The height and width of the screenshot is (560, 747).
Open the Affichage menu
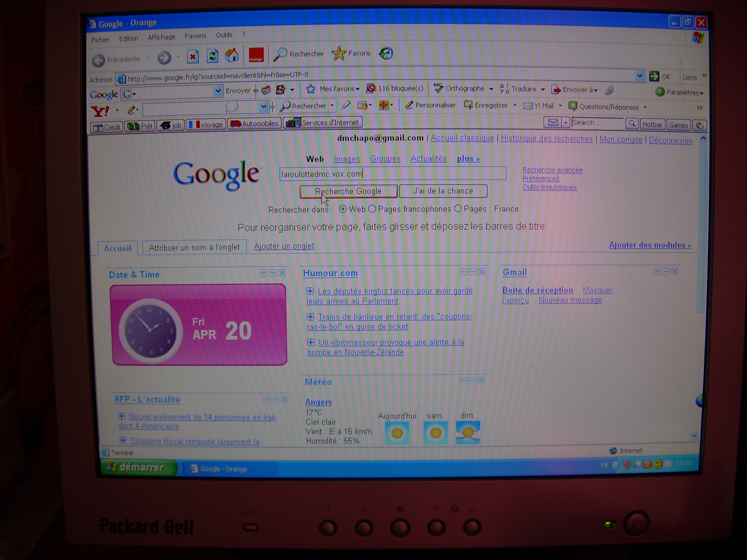click(x=161, y=37)
